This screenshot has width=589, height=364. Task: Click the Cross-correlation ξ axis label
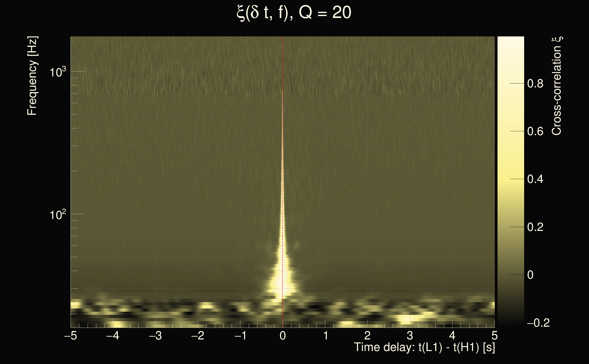557,86
